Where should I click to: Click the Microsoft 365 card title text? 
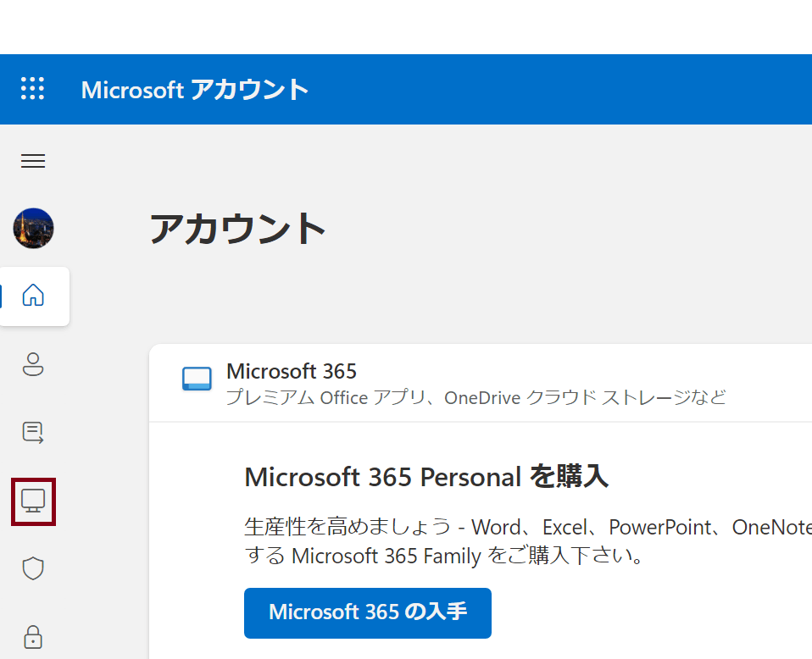(292, 371)
